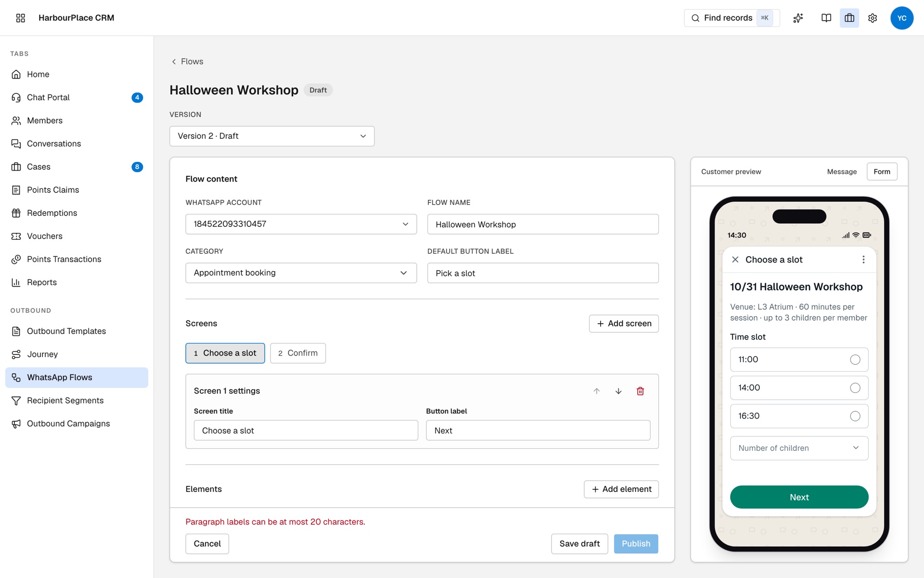Image resolution: width=924 pixels, height=578 pixels.
Task: Open the settings gear icon
Action: click(873, 18)
